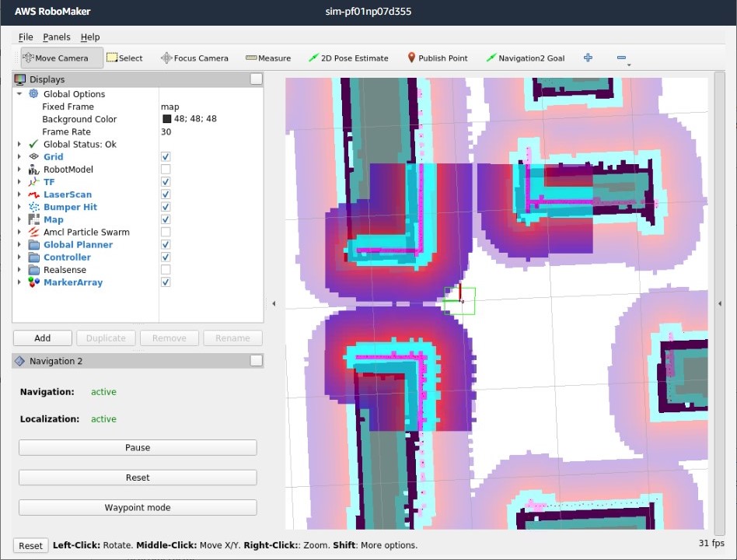The height and width of the screenshot is (560, 737).
Task: Click the Add display button
Action: click(42, 338)
